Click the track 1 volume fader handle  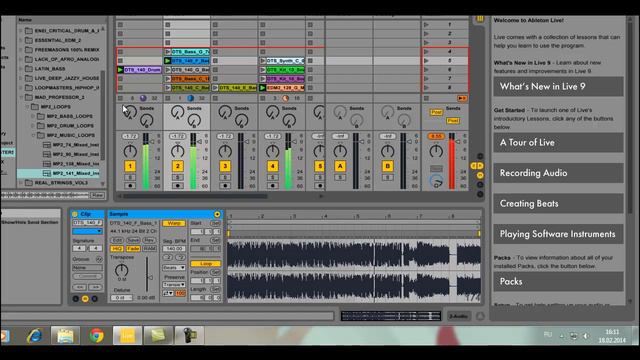coord(152,142)
